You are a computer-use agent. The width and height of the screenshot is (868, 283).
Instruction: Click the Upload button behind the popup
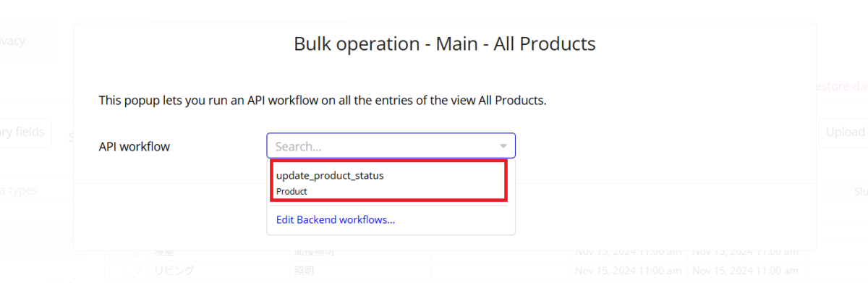click(845, 132)
